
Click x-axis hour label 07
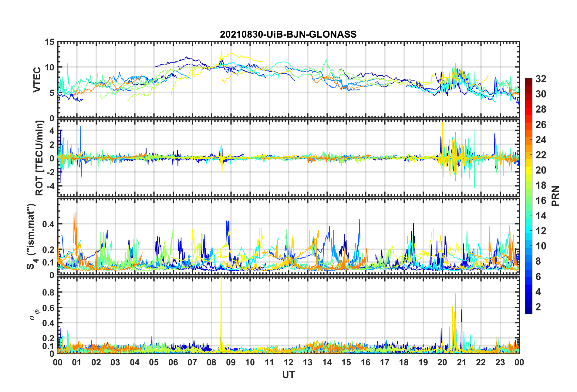coord(192,362)
